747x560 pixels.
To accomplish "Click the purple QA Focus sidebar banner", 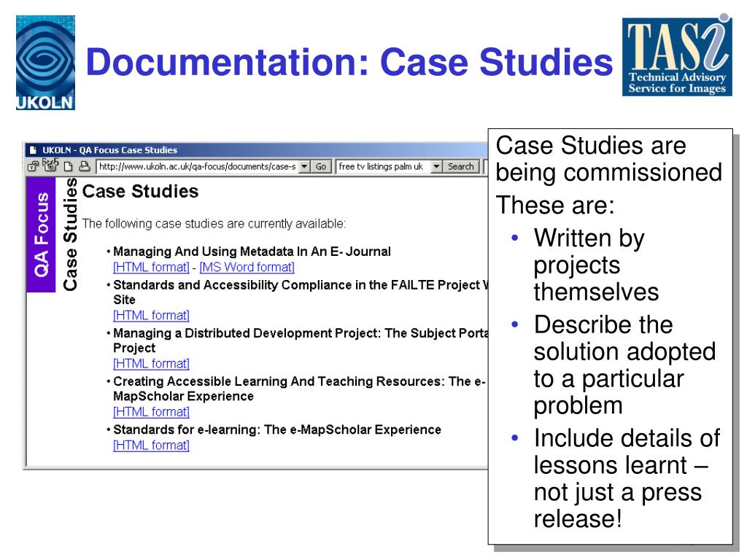I will (x=41, y=235).
